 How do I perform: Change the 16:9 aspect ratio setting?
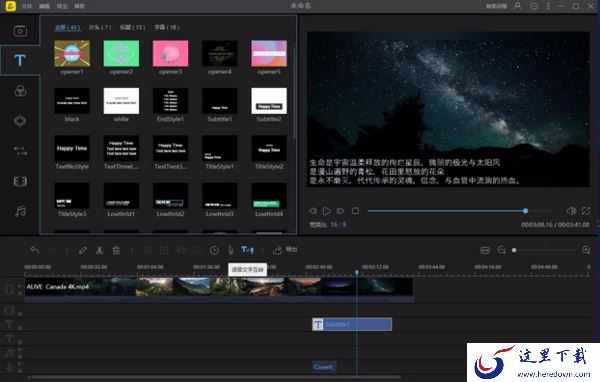pos(338,225)
